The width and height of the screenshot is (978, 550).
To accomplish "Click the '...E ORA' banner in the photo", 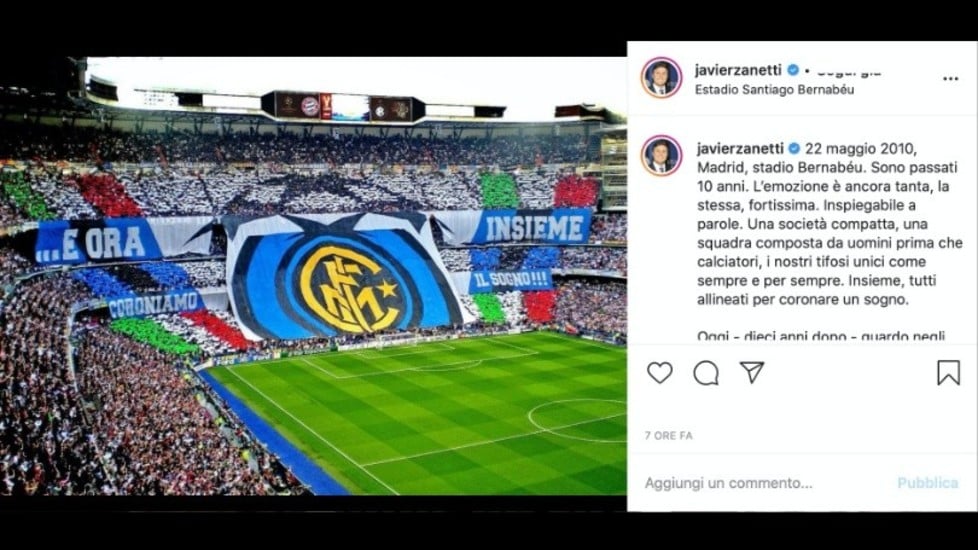I will click(x=97, y=242).
